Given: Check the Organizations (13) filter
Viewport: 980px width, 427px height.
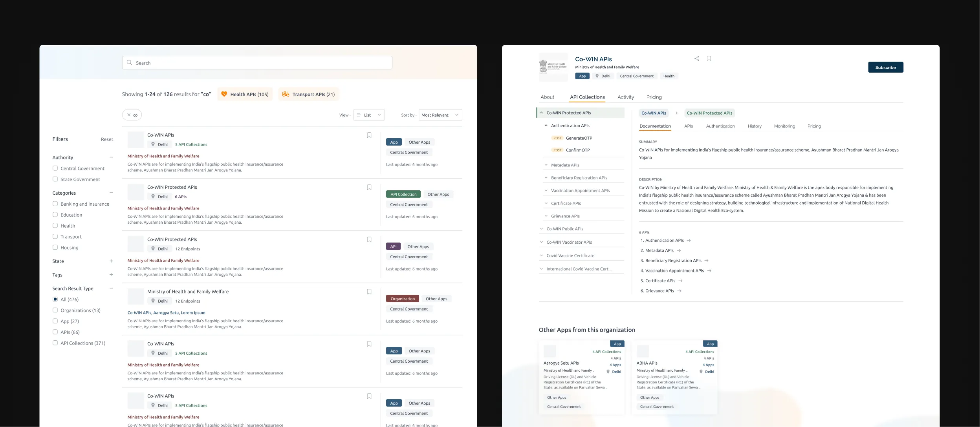Looking at the screenshot, I should (55, 310).
